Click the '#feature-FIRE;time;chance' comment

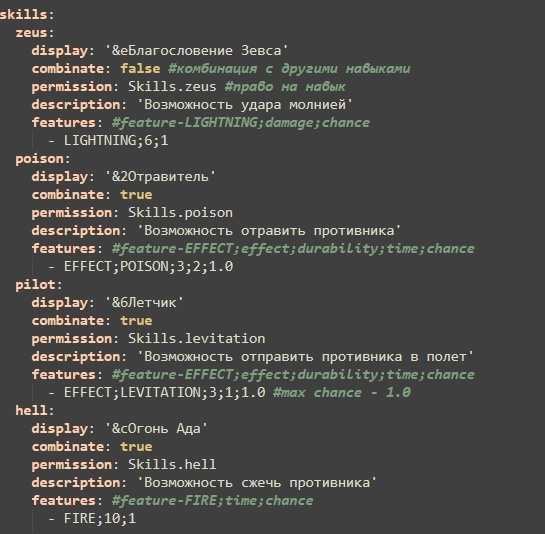tap(212, 501)
